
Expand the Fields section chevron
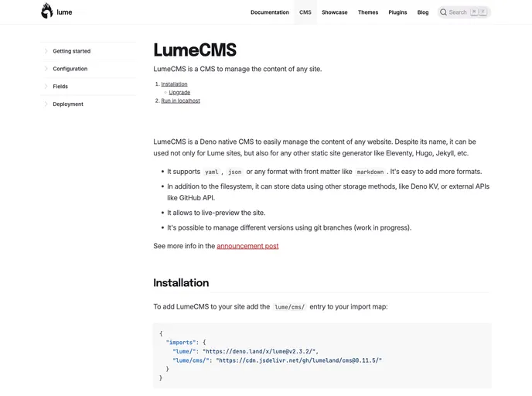pyautogui.click(x=46, y=86)
